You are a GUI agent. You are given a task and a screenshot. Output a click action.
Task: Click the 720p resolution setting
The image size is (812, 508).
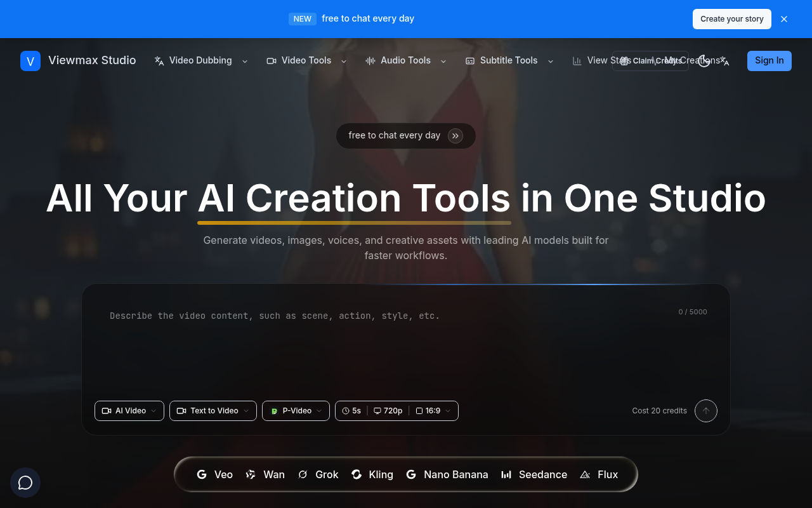point(388,411)
